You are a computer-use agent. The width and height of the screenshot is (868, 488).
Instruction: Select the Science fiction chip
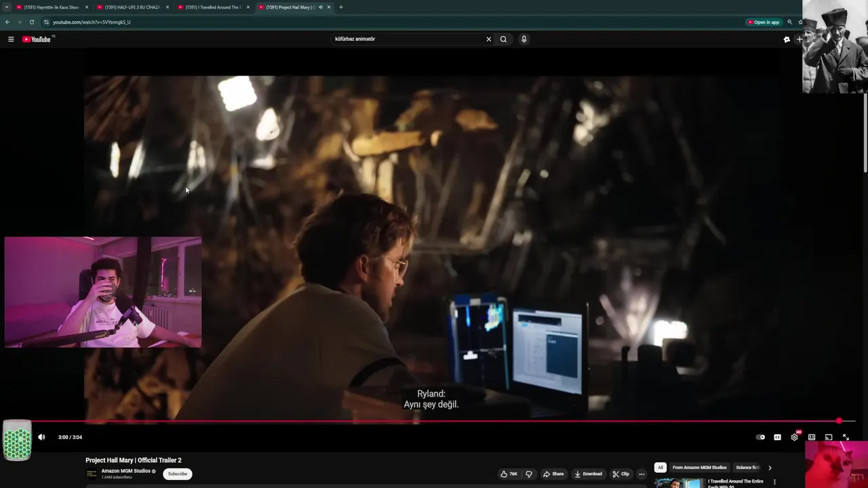(x=747, y=468)
